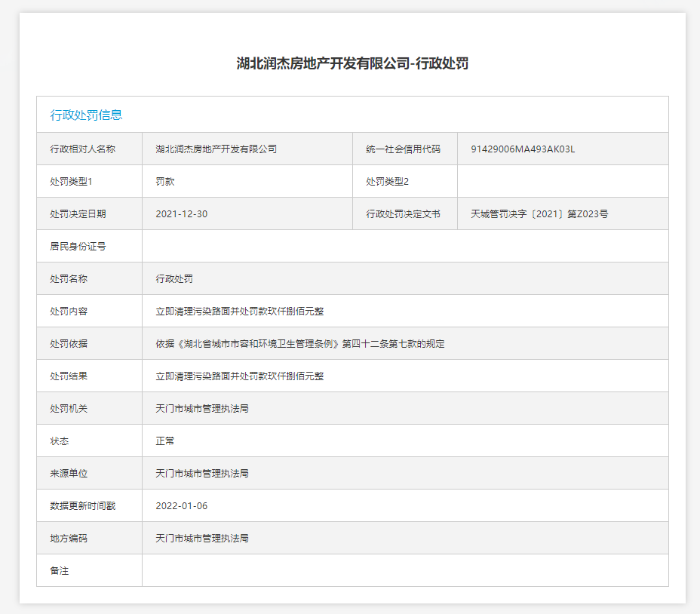Click the 处罚内容 label
700x614 pixels.
point(69,312)
